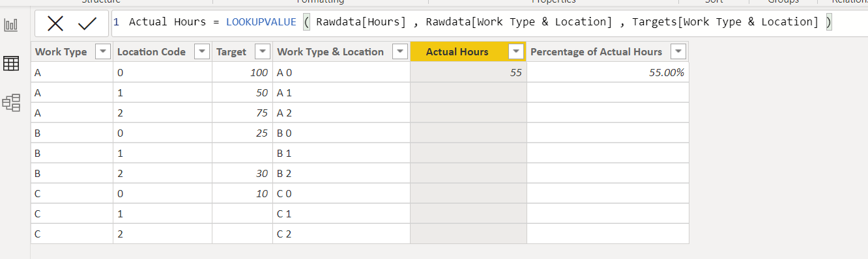Switch to the Data table view icon

tap(11, 64)
